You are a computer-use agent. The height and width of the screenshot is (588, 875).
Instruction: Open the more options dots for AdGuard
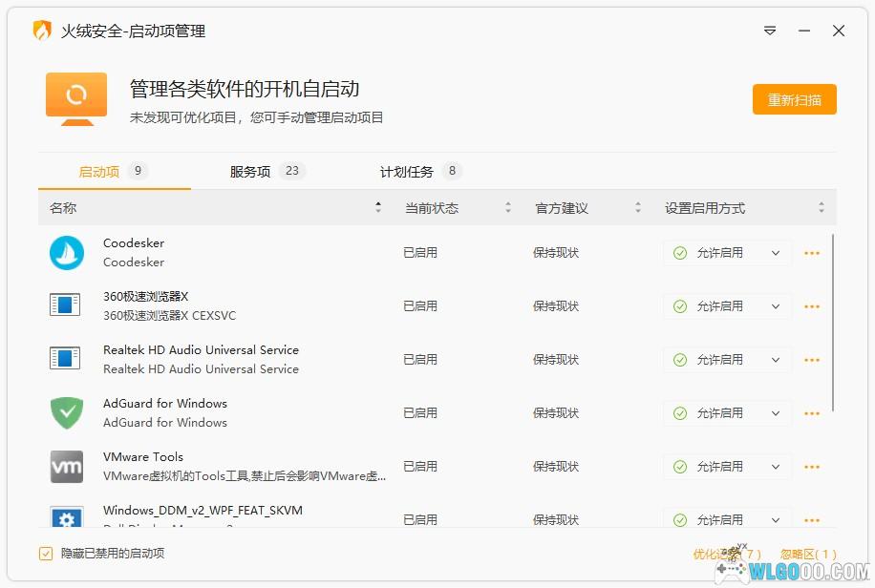click(x=812, y=413)
